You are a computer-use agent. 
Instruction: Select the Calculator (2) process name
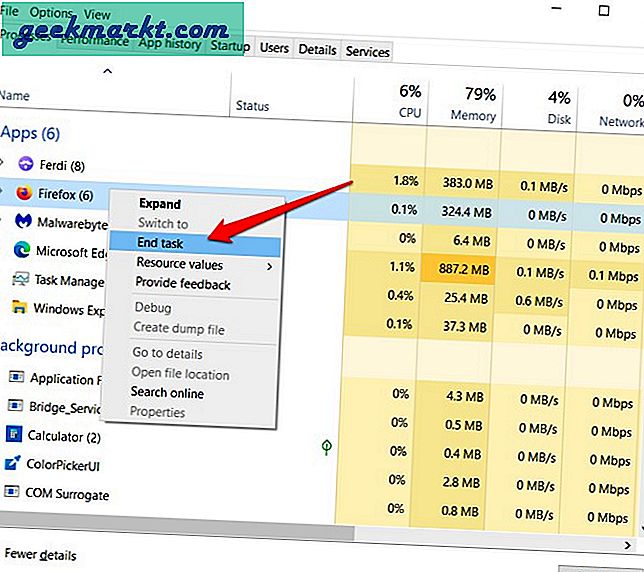tap(64, 436)
